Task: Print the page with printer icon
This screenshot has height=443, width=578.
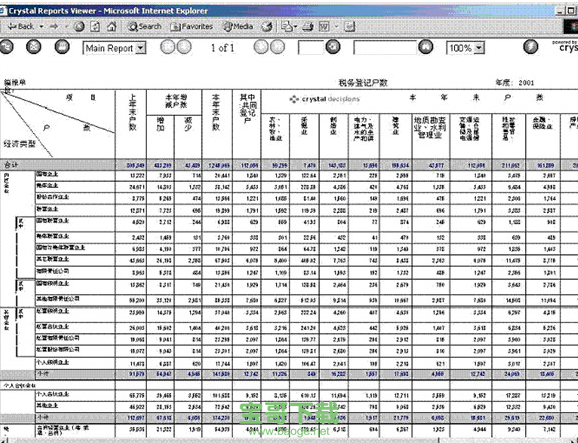Action: pos(308,27)
